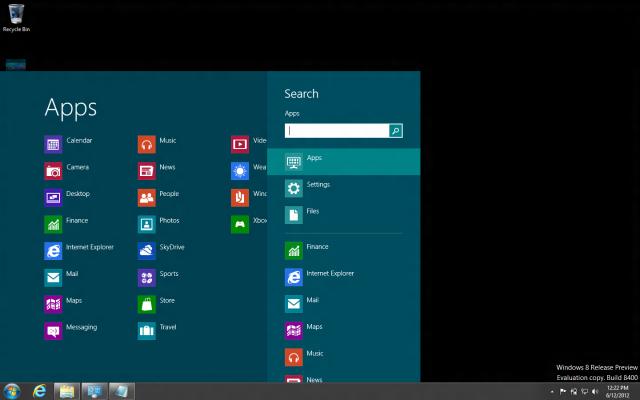Screen dimensions: 640x400
Task: Open the Action Center flag icon
Action: coord(563,391)
